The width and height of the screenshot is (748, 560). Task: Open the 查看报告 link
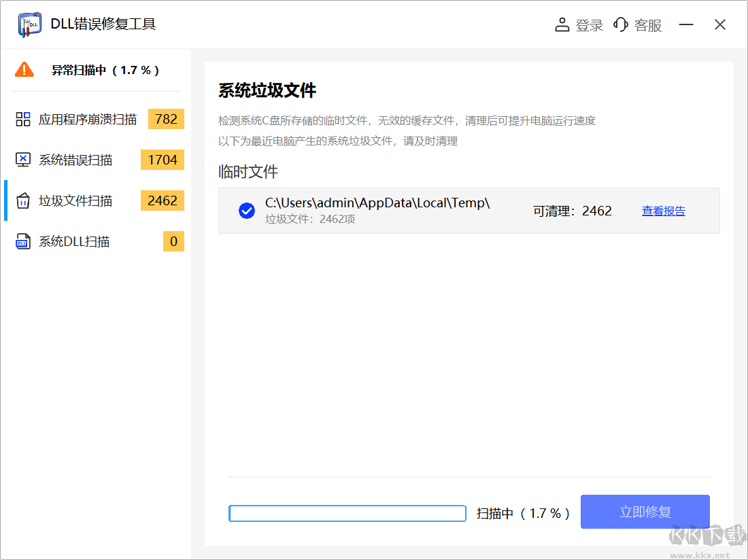pyautogui.click(x=663, y=211)
